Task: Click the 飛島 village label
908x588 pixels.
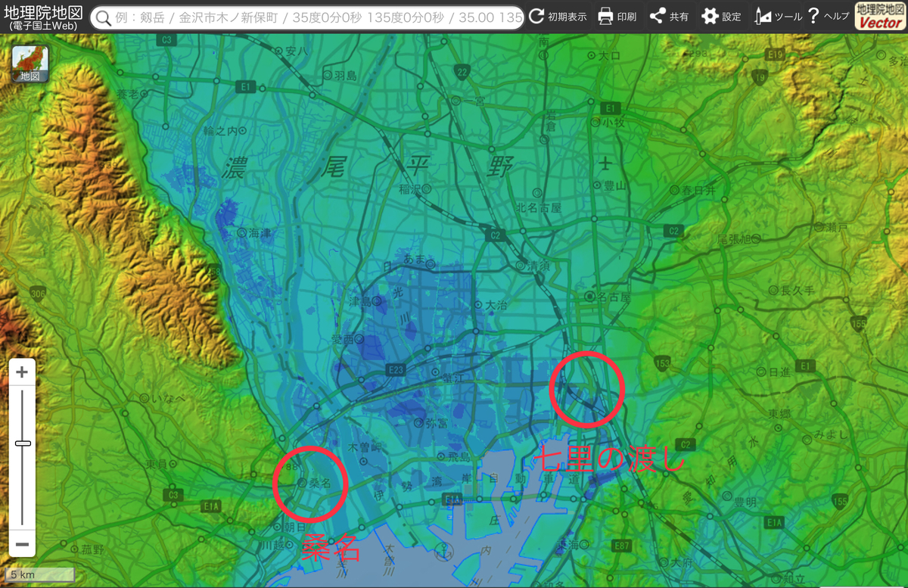Action: pyautogui.click(x=459, y=458)
